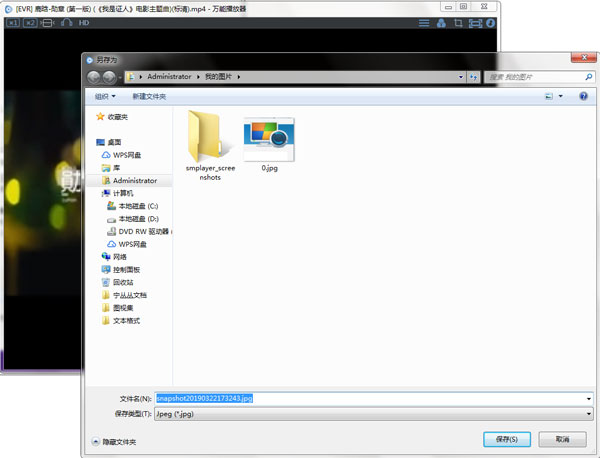Open the help icon in dialog toolbar
Image resolution: width=600 pixels, height=458 pixels.
[583, 96]
